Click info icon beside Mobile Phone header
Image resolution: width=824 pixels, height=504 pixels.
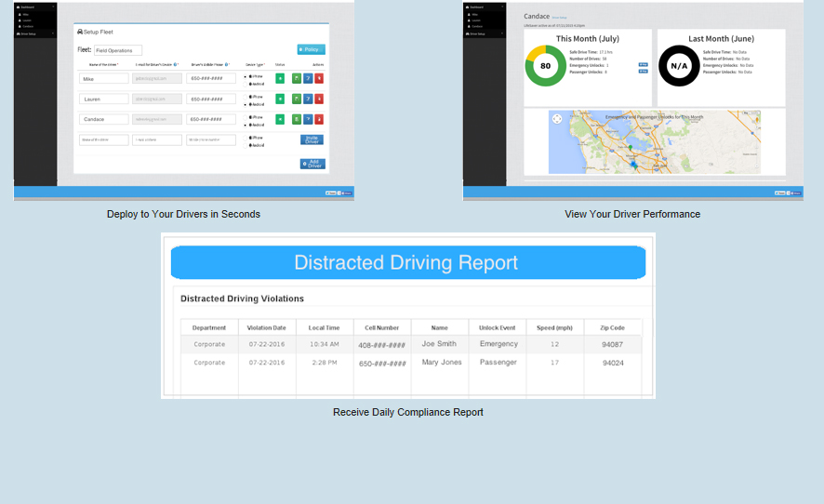(x=227, y=65)
